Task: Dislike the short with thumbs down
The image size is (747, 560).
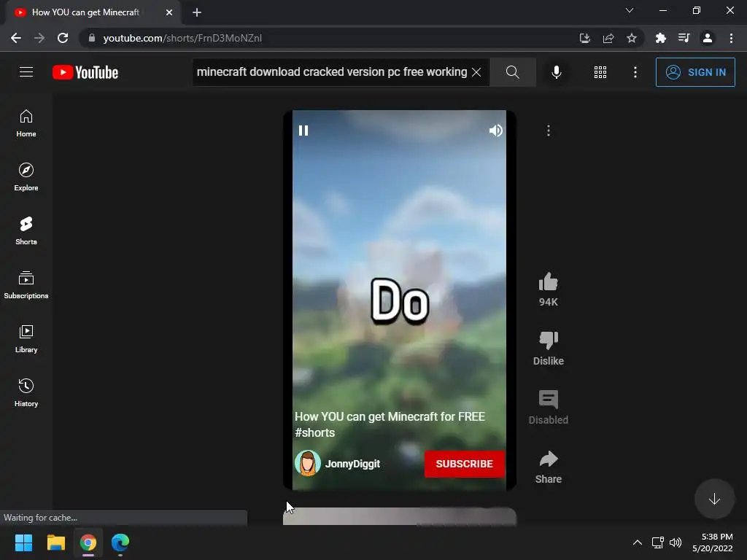Action: tap(549, 341)
